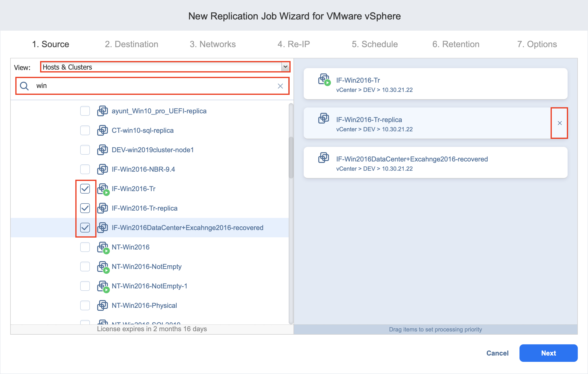
Task: Click the NT-Win2016-Physical name
Action: tap(144, 305)
